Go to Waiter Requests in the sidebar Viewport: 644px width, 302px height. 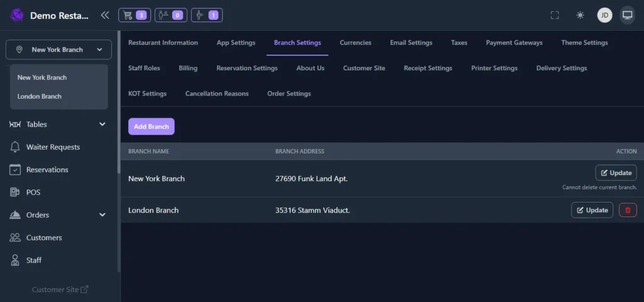coord(53,147)
